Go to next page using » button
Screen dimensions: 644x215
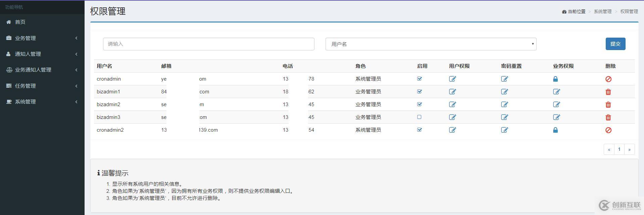point(629,149)
